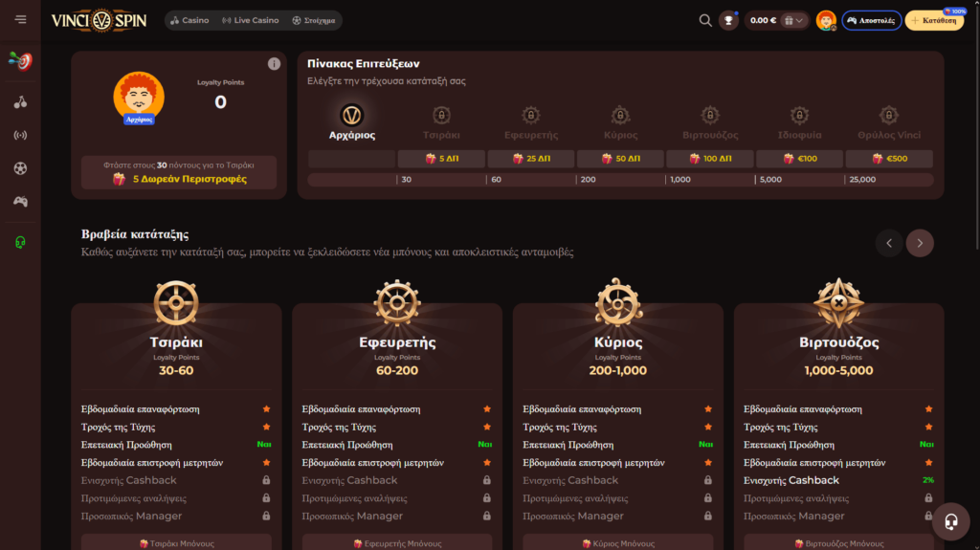Open the hamburger sidebar menu
This screenshot has width=980, height=550.
[20, 20]
